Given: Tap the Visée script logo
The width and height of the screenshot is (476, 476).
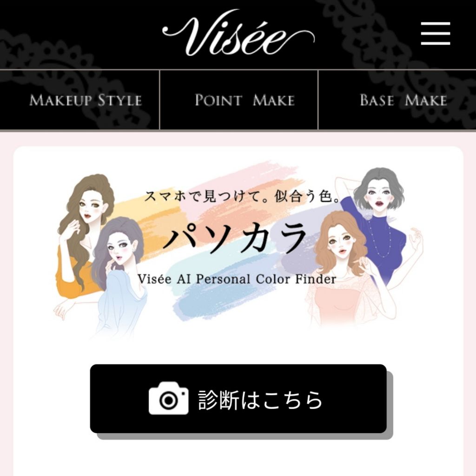Looking at the screenshot, I should tap(238, 33).
